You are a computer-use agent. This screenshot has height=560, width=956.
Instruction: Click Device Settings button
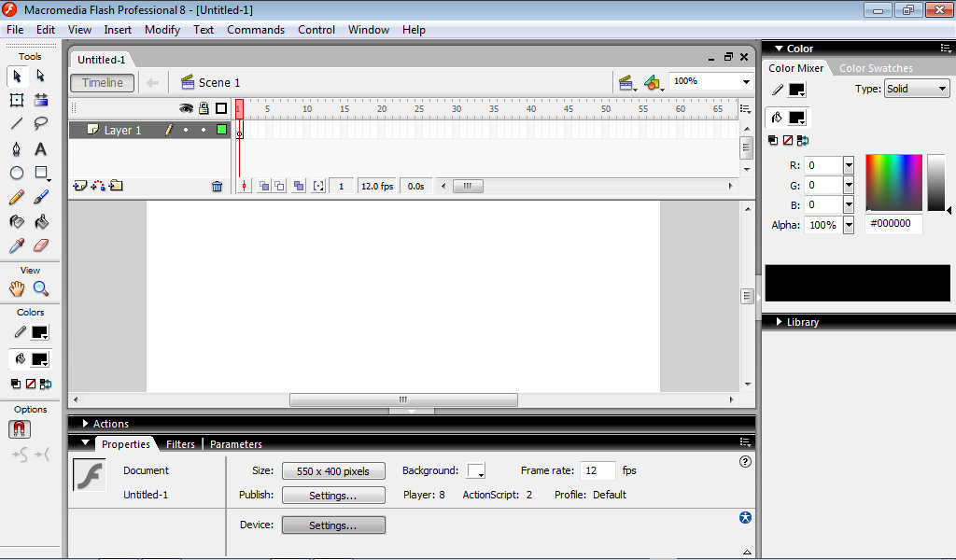tap(333, 525)
